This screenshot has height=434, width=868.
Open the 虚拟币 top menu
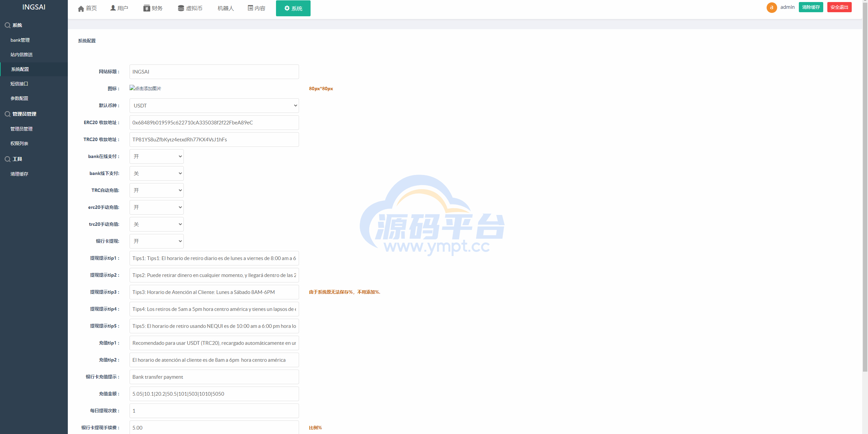pos(190,8)
